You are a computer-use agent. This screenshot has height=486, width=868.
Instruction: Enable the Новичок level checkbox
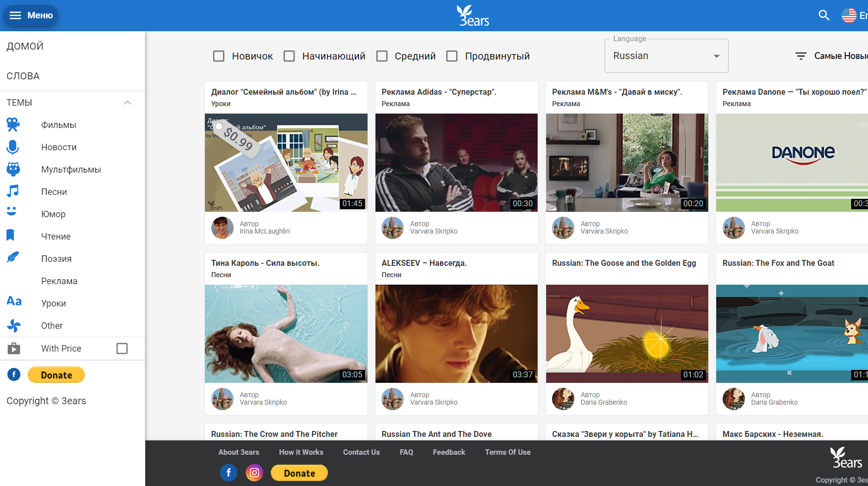coord(219,56)
